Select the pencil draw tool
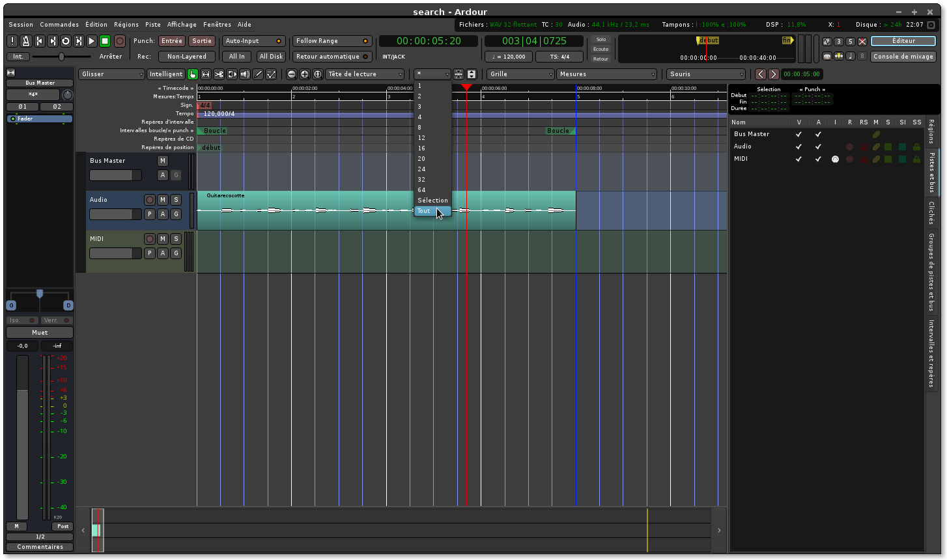Image resolution: width=947 pixels, height=560 pixels. 258,74
